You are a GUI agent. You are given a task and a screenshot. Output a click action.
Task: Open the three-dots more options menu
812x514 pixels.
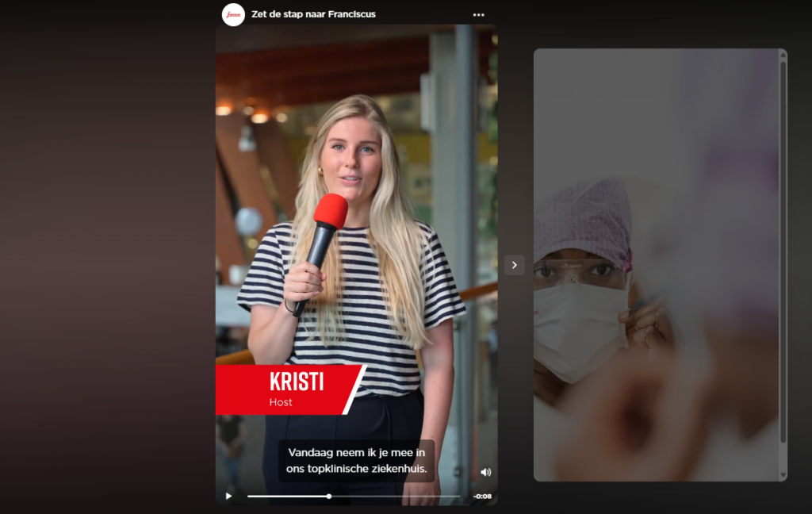pos(478,14)
